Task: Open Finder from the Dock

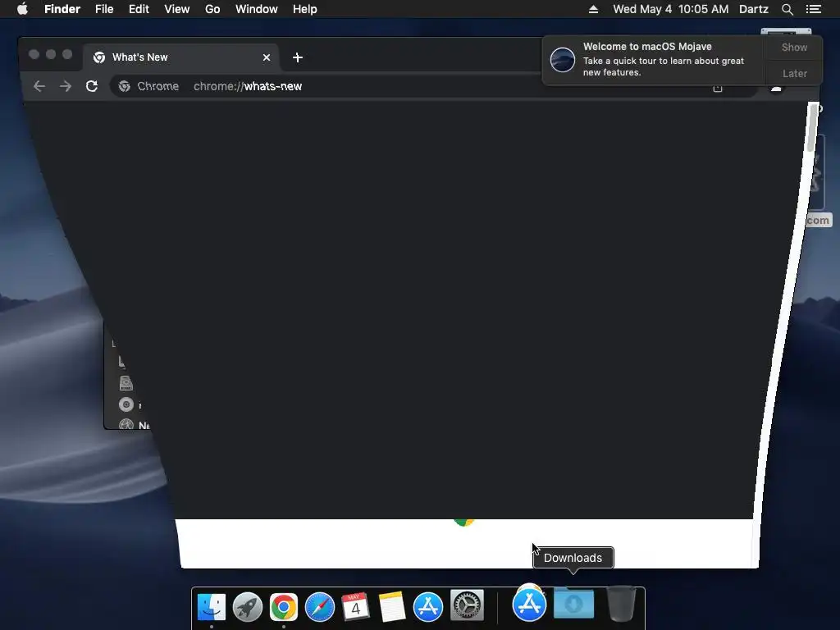Action: tap(212, 606)
